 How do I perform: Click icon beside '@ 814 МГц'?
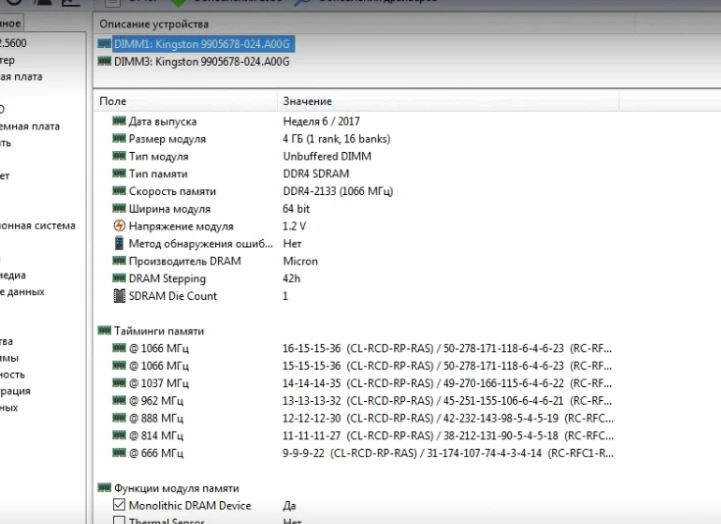[x=119, y=435]
